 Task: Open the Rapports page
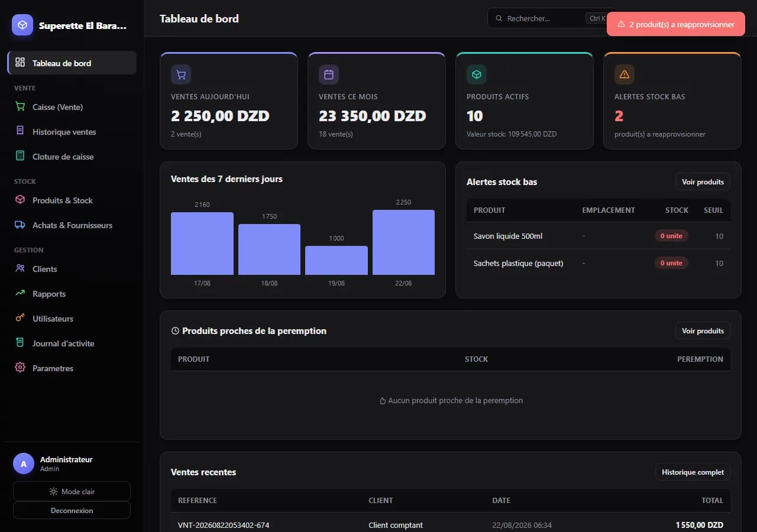coord(72,294)
